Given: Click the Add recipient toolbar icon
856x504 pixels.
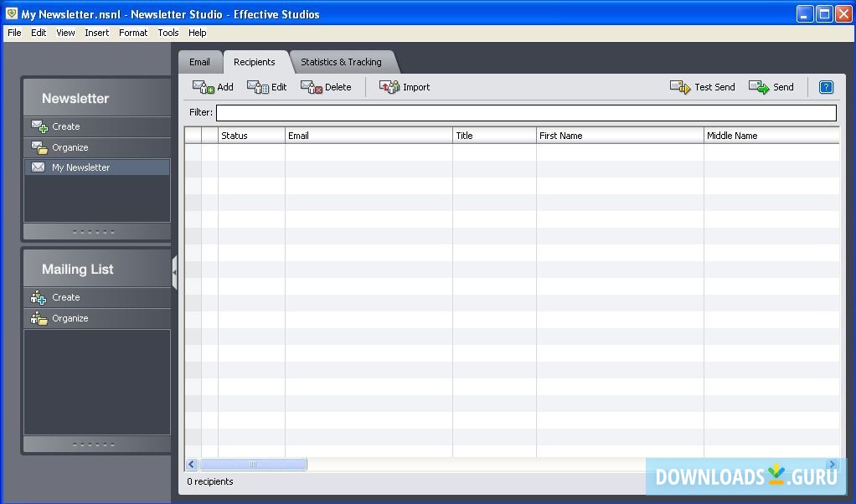Looking at the screenshot, I should [x=203, y=87].
